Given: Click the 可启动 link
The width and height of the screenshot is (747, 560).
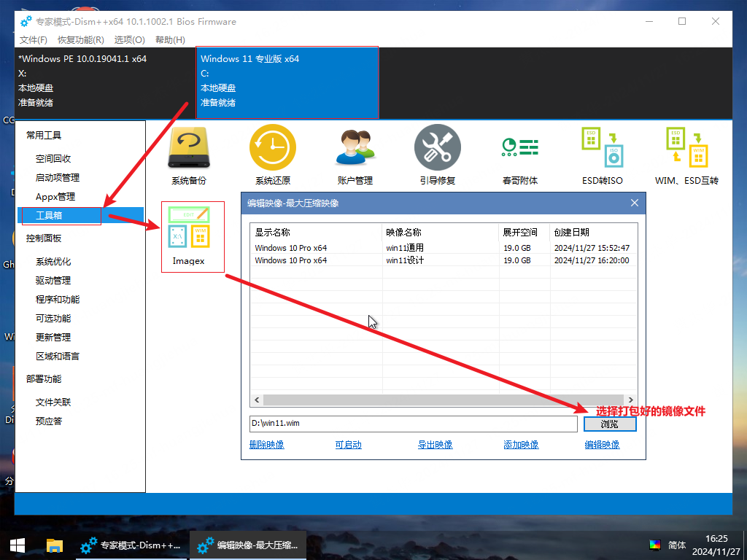Looking at the screenshot, I should click(348, 445).
